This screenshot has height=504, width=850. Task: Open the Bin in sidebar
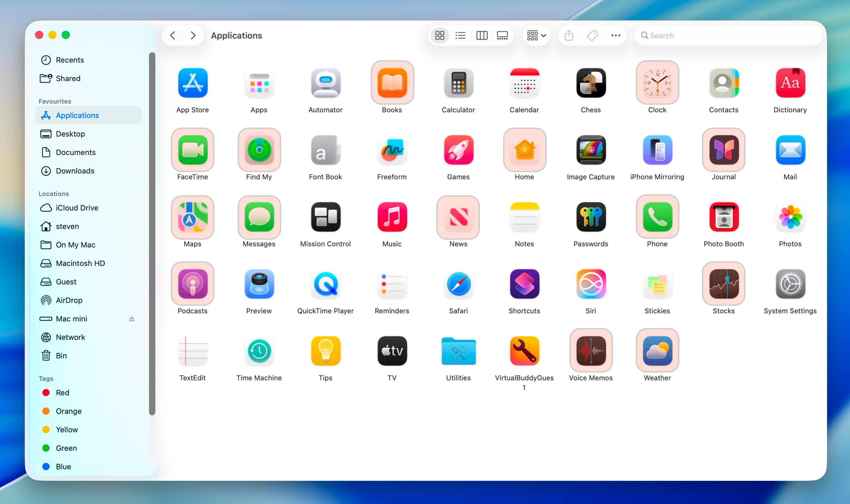point(88,355)
